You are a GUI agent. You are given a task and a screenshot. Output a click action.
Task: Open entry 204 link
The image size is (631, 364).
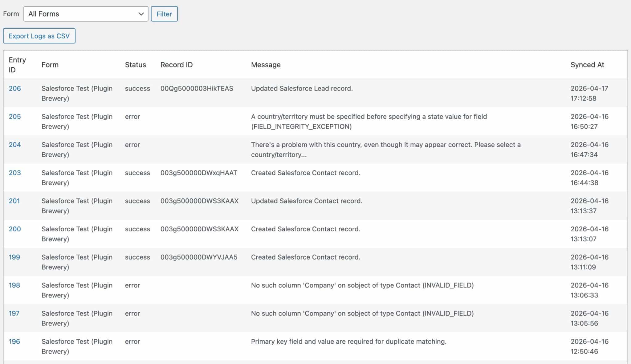(15, 145)
